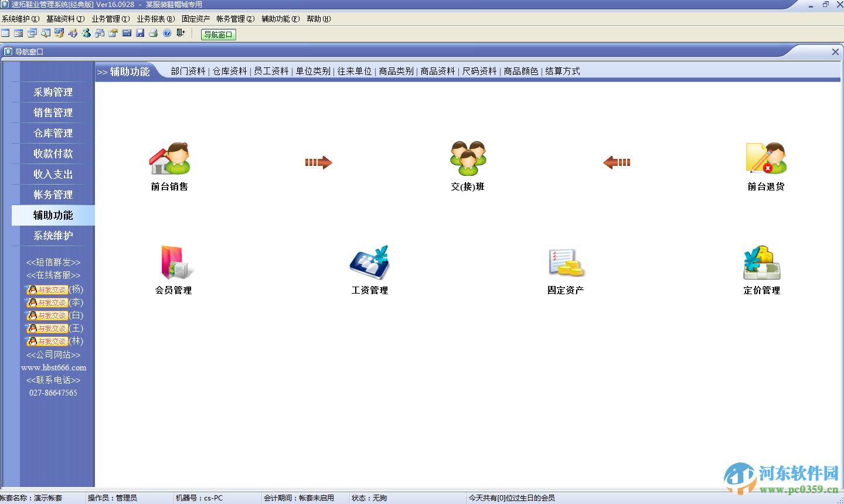Screen dimensions: 844x504
Task: Open the 商品资料 link
Action: click(438, 71)
